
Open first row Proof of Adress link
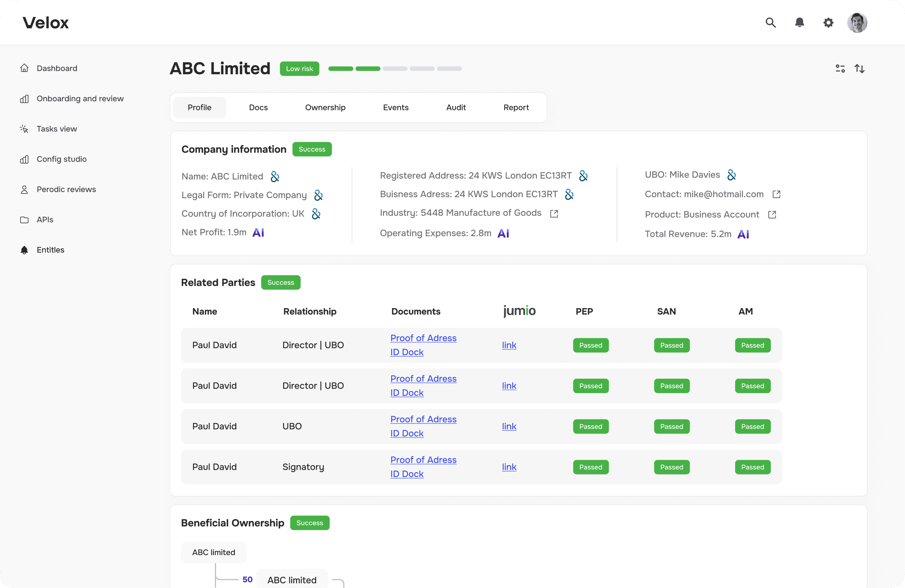point(423,338)
